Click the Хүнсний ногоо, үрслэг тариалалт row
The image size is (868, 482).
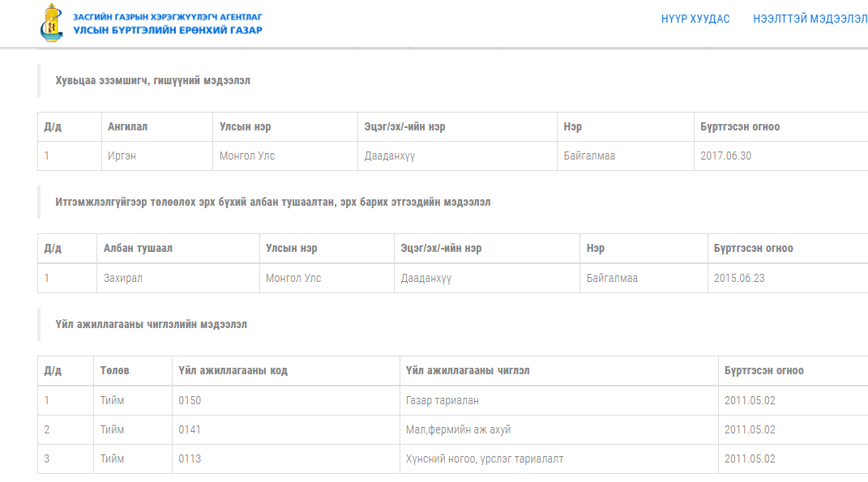484,459
